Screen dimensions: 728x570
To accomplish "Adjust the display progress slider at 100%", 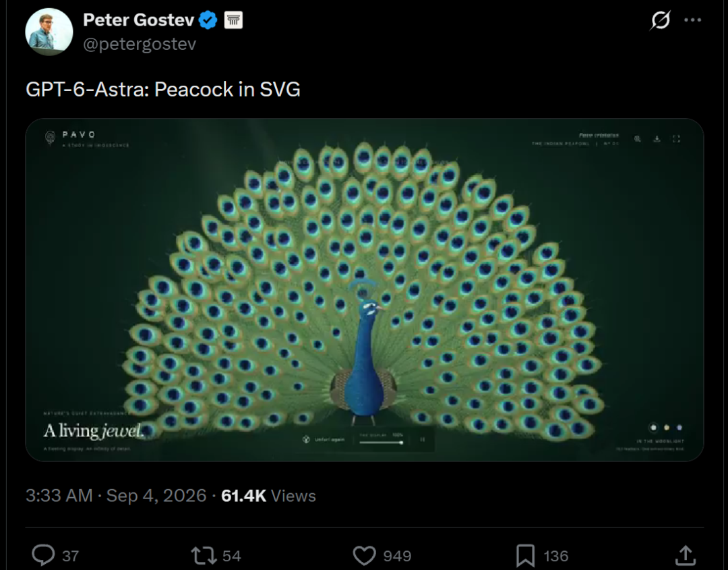I will [x=381, y=443].
